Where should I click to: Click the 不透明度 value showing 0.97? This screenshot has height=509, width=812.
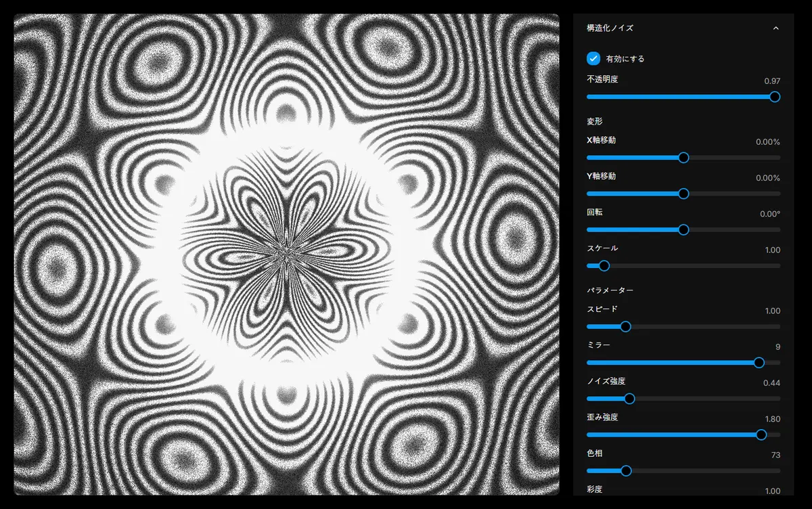click(x=771, y=79)
